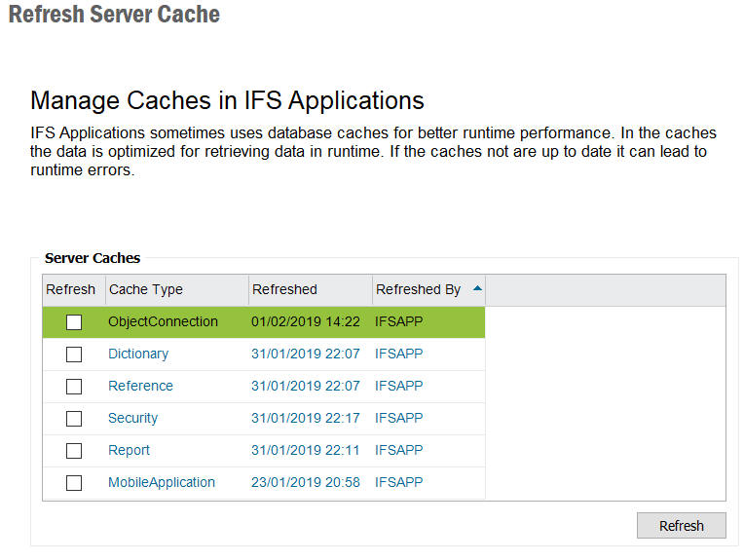This screenshot has width=744, height=560.
Task: Select the MobileApplication cache type entry
Action: tap(162, 482)
